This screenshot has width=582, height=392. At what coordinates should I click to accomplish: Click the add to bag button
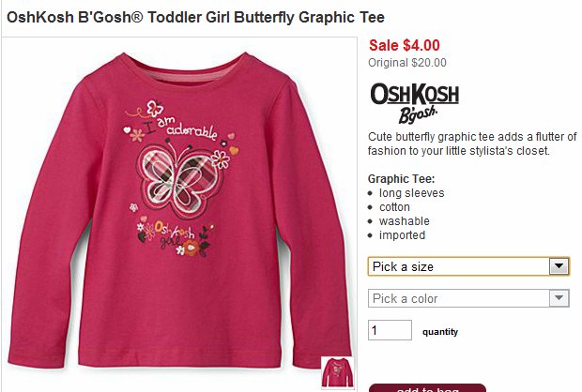[x=428, y=388]
